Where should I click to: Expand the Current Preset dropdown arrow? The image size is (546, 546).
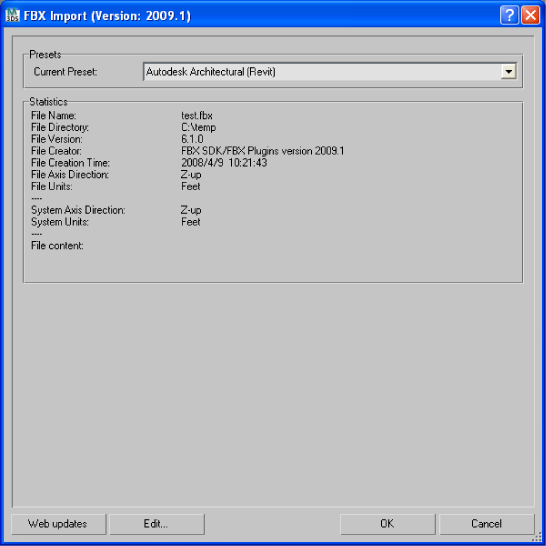[508, 72]
